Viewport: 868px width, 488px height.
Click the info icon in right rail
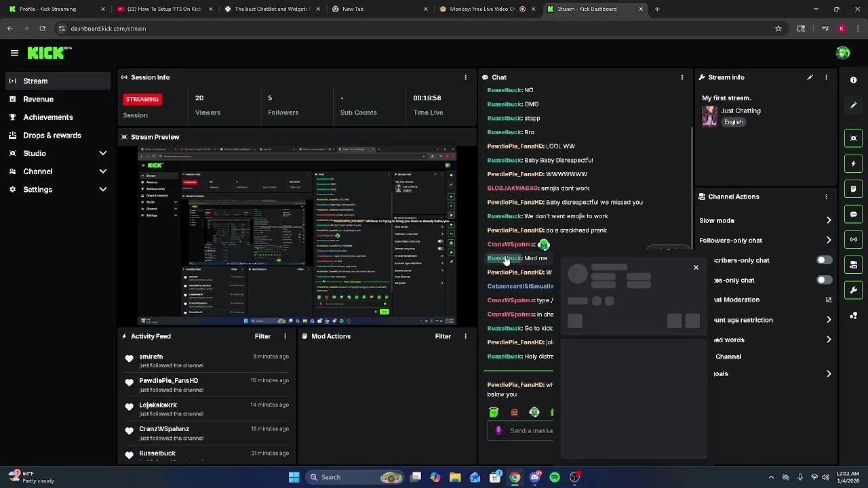click(853, 80)
